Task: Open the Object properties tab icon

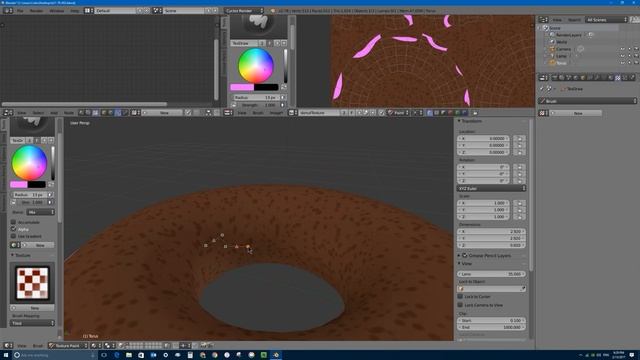Action: [582, 77]
